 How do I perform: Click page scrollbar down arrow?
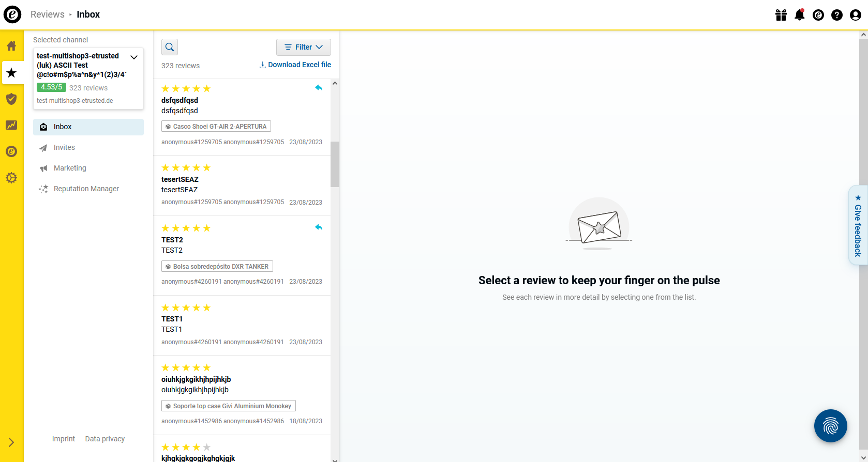[x=863, y=458]
